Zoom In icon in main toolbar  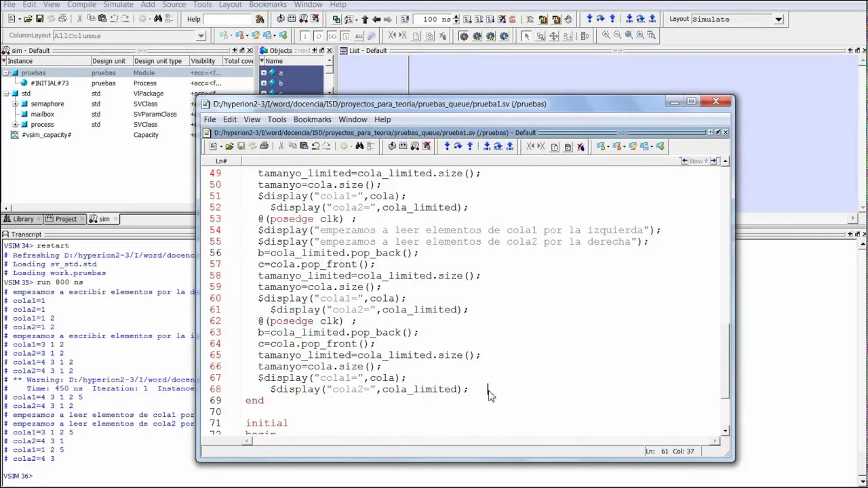click(606, 35)
